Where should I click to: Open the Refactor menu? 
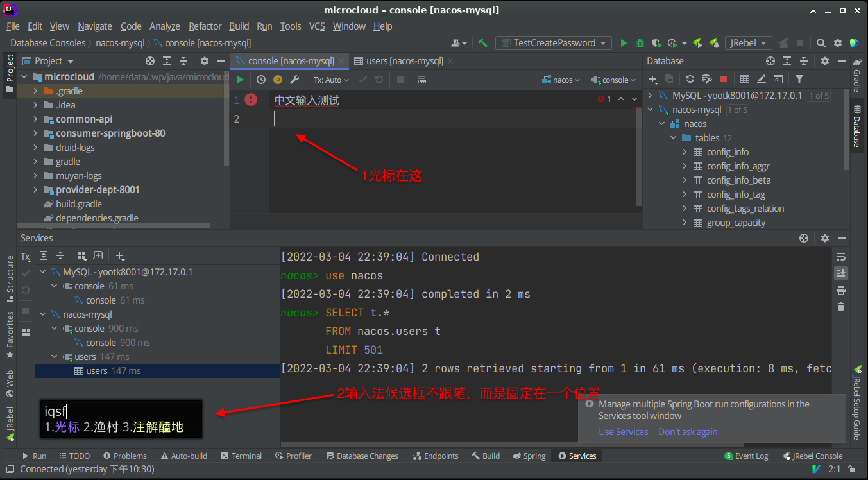pos(205,26)
